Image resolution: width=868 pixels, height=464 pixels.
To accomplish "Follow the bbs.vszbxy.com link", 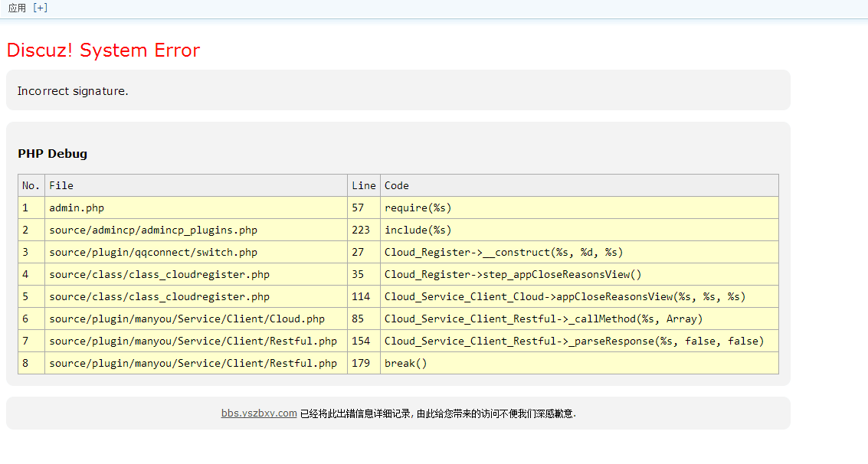I will [258, 413].
